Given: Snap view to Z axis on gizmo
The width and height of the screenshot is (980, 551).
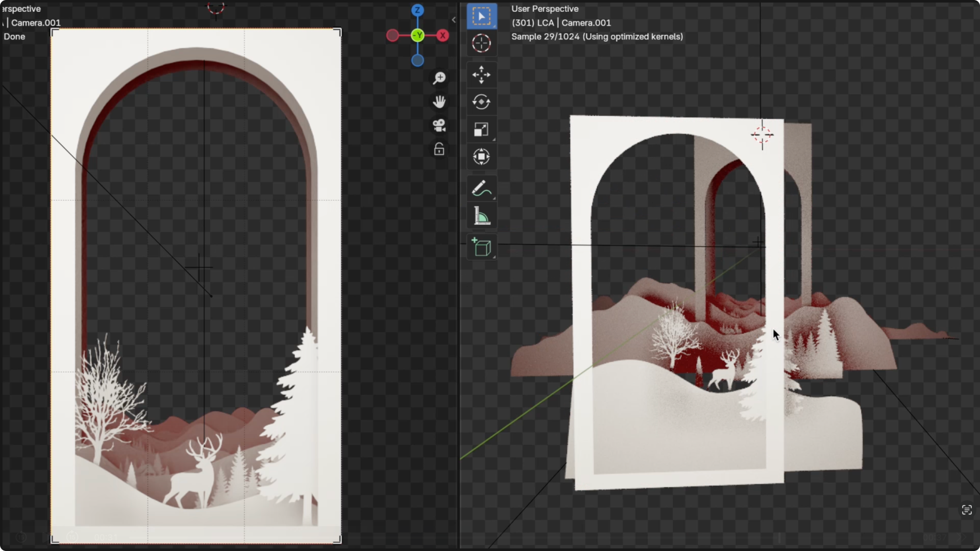Looking at the screenshot, I should [x=418, y=10].
